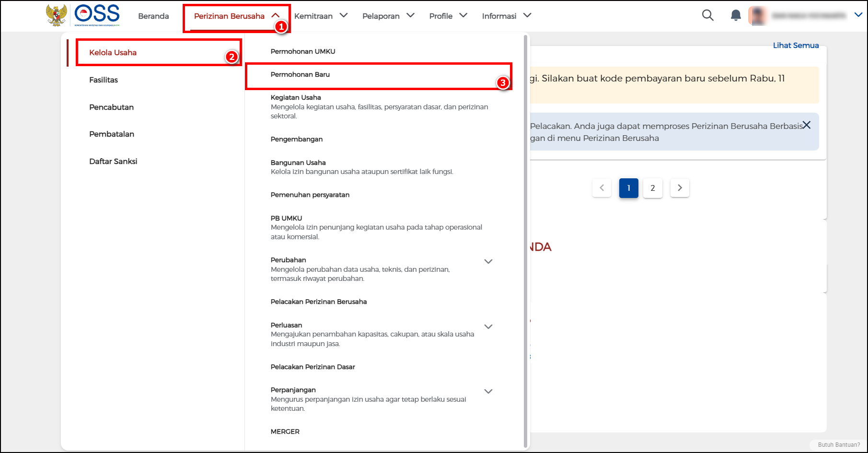Open the Pelaporan dropdown menu
868x453 pixels.
coord(388,16)
